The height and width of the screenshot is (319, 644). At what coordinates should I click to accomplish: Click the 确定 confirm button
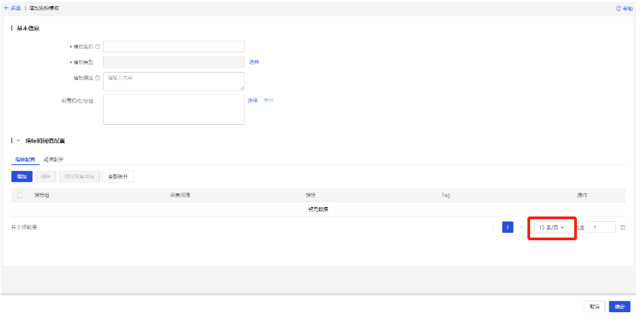620,306
